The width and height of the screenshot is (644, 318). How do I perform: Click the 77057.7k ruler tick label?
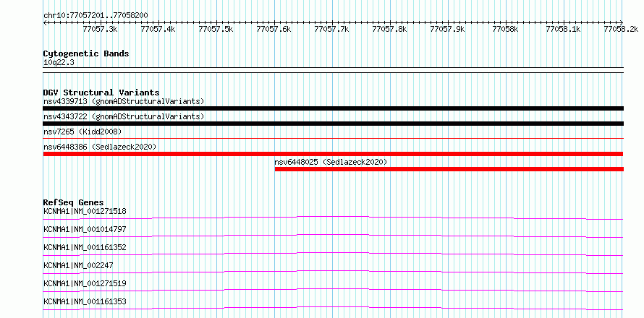[x=331, y=29]
